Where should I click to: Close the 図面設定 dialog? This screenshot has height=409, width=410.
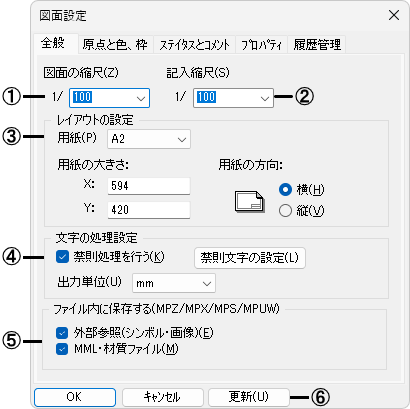[x=394, y=15]
